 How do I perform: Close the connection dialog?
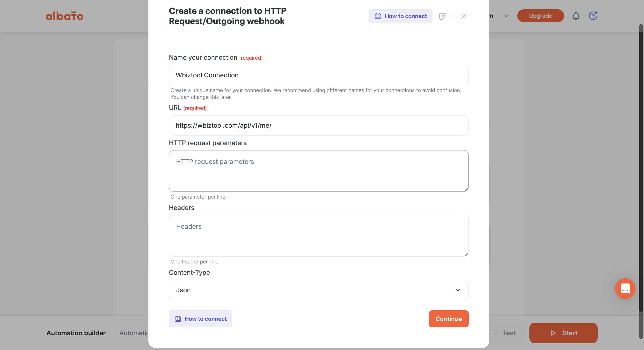click(x=463, y=16)
